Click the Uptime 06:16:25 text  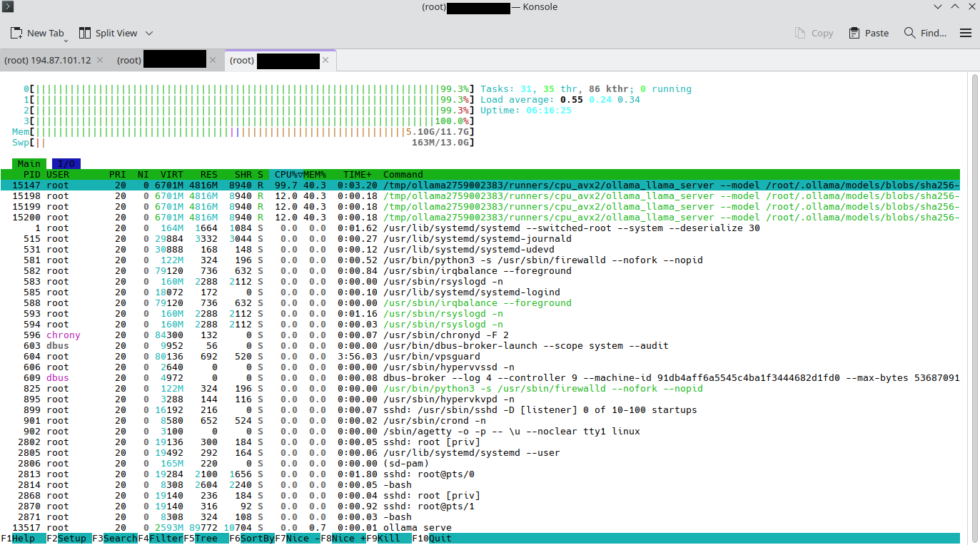point(526,111)
